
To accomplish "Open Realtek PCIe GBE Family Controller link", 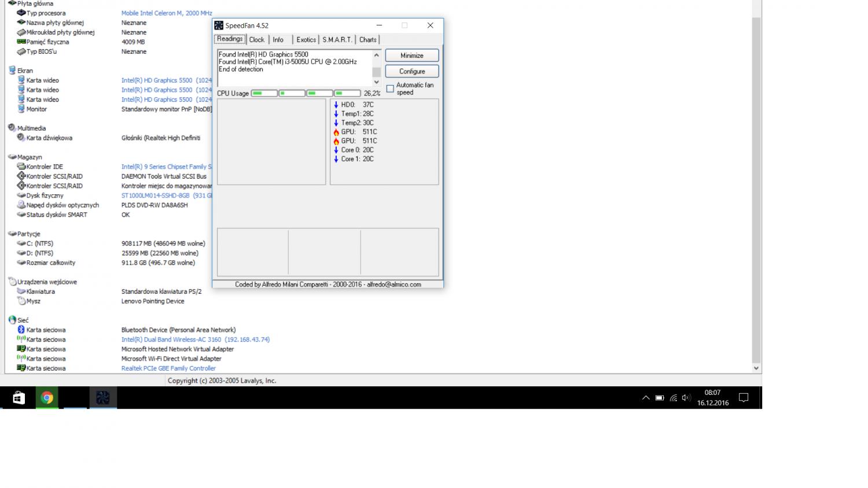I will pyautogui.click(x=168, y=368).
